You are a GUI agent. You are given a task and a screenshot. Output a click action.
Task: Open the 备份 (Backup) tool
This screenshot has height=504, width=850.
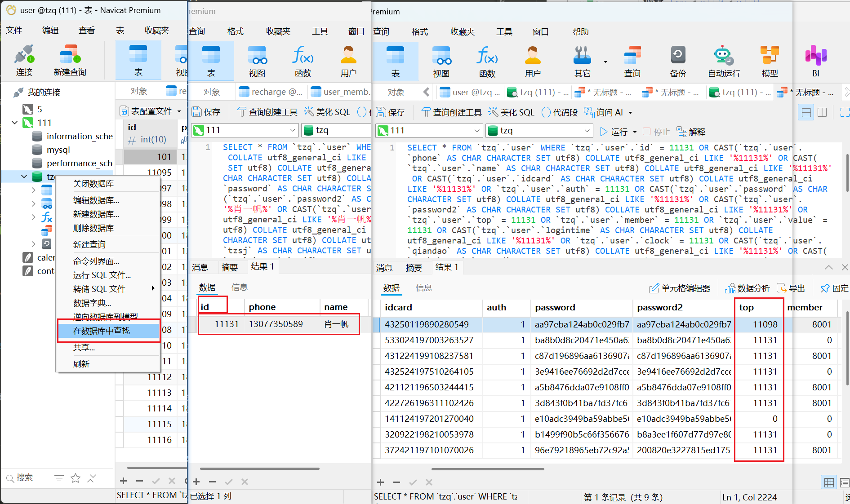pyautogui.click(x=678, y=61)
